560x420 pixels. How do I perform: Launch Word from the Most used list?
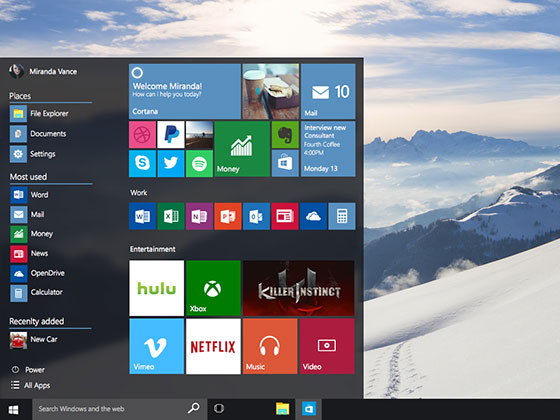(x=29, y=195)
